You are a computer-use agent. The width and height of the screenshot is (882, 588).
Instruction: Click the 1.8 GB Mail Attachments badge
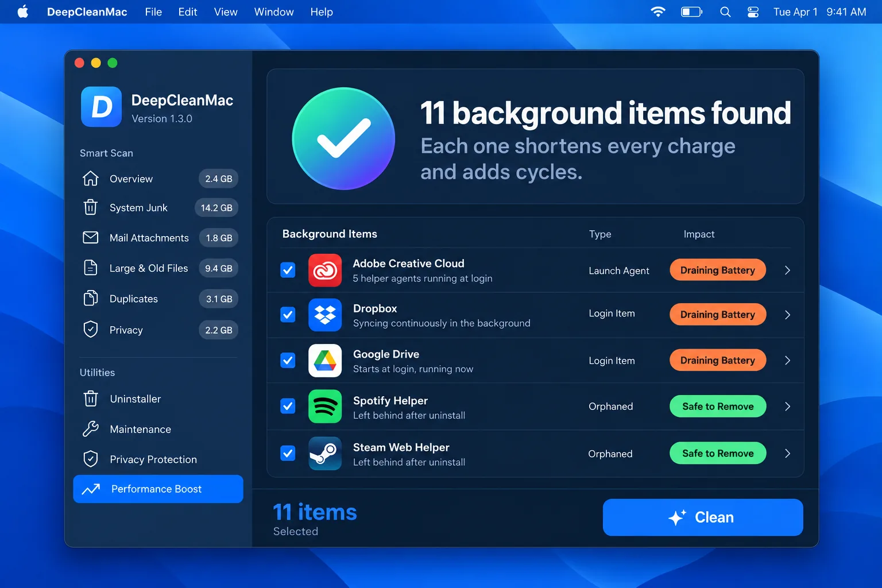[x=219, y=238]
